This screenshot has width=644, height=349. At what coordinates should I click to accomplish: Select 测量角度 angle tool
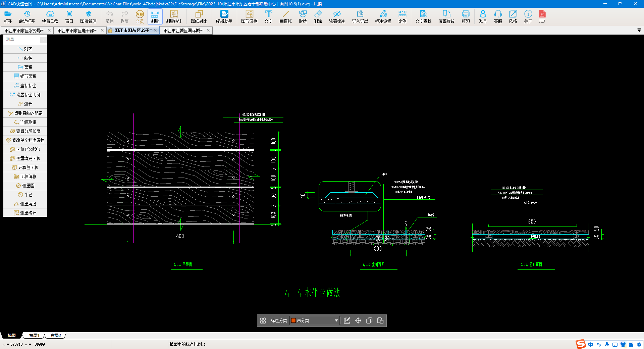25,204
